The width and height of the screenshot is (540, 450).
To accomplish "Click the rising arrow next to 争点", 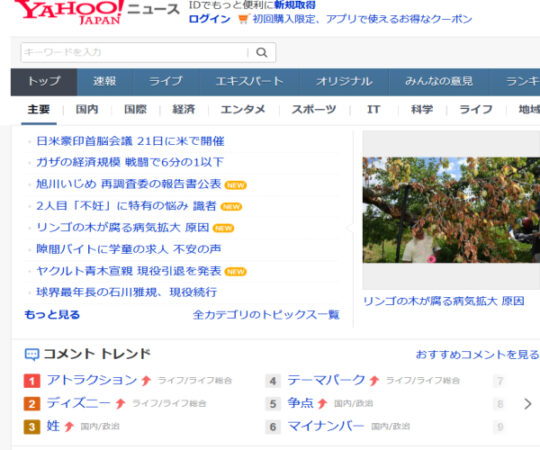I will pos(322,403).
